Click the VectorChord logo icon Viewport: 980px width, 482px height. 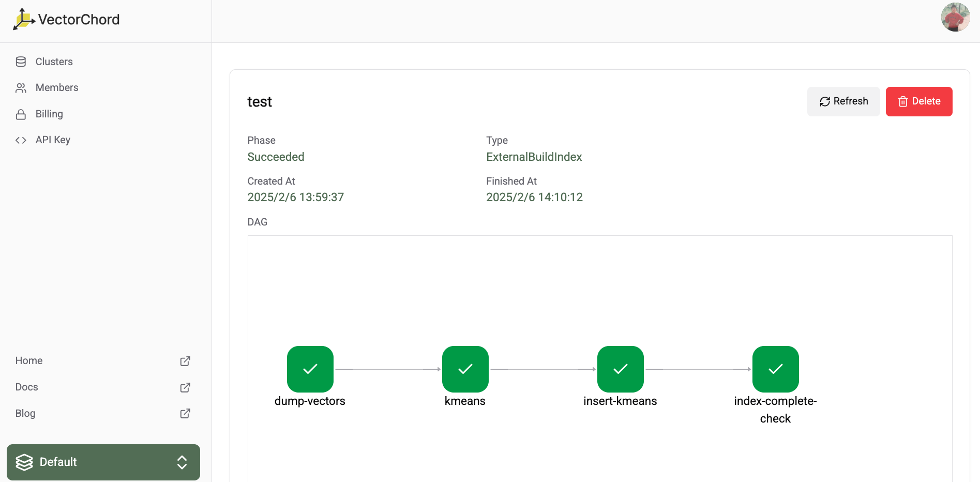point(23,19)
